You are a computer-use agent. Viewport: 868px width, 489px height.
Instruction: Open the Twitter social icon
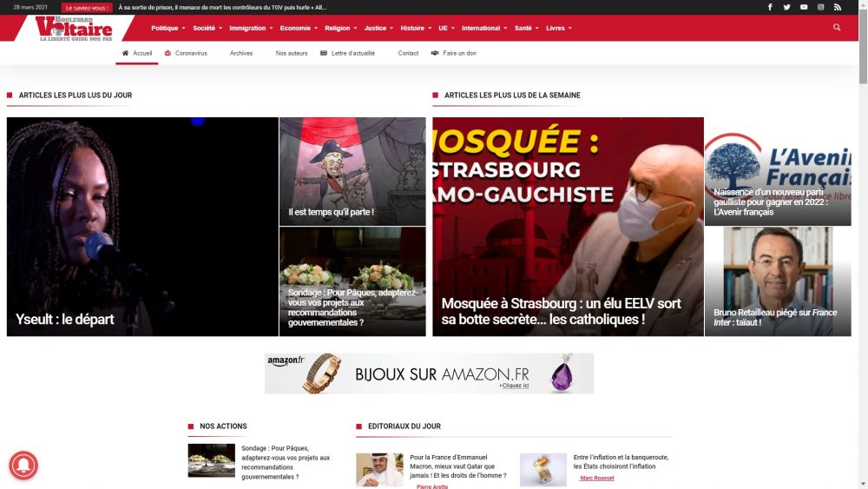click(786, 7)
